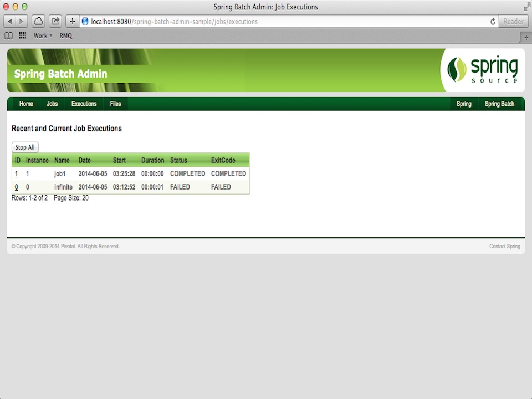Open the iCloud tabs button
Viewport: 532px width, 399px height.
click(38, 22)
